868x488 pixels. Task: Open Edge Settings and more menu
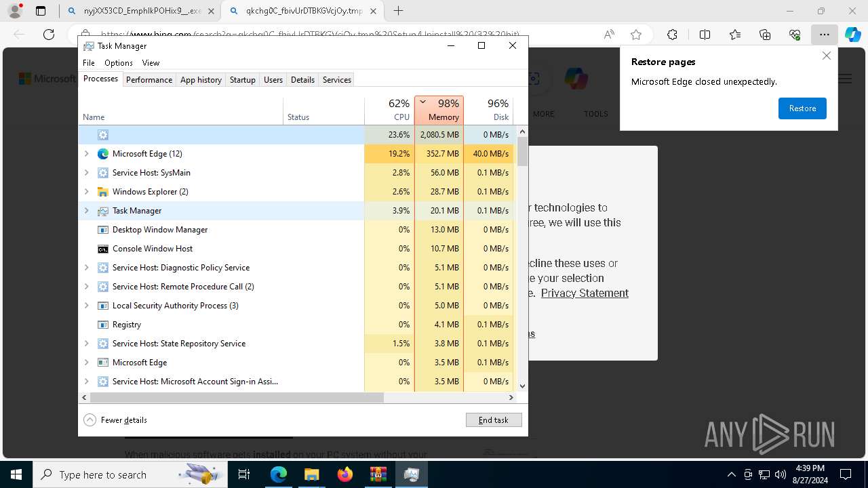pyautogui.click(x=825, y=35)
